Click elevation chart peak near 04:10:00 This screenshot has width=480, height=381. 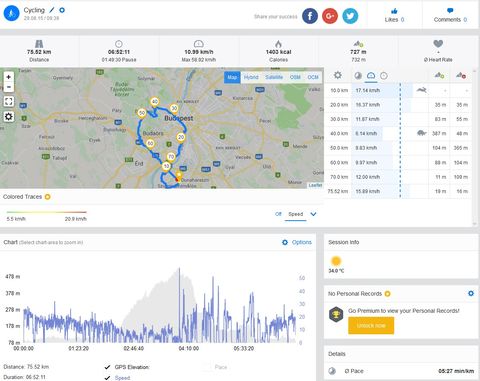(x=179, y=269)
